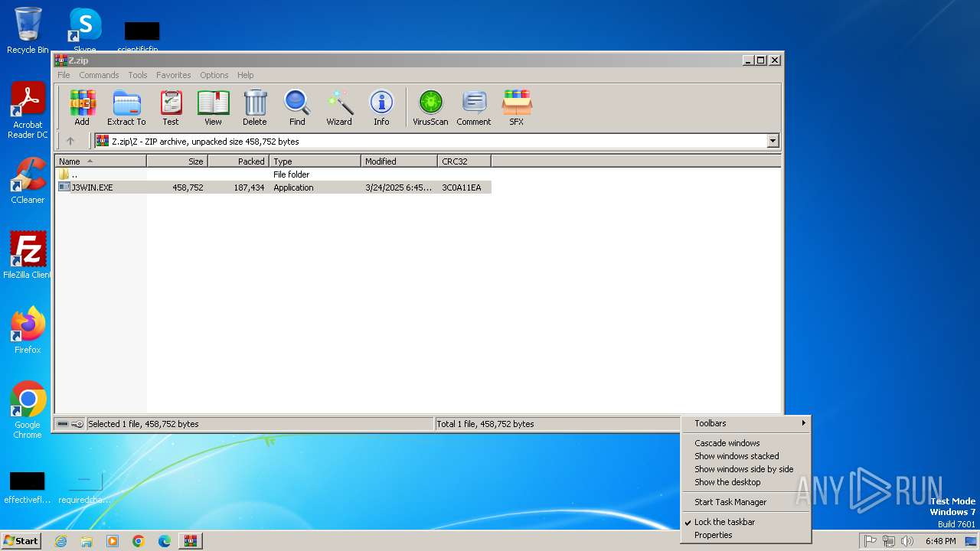Open Google Chrome desktop shortcut
The image size is (980, 551).
pyautogui.click(x=28, y=410)
